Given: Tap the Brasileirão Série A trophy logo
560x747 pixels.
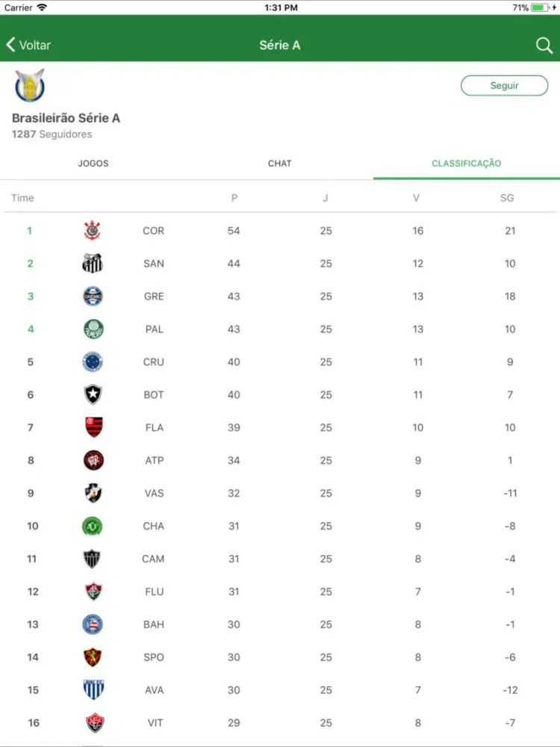Looking at the screenshot, I should (30, 86).
